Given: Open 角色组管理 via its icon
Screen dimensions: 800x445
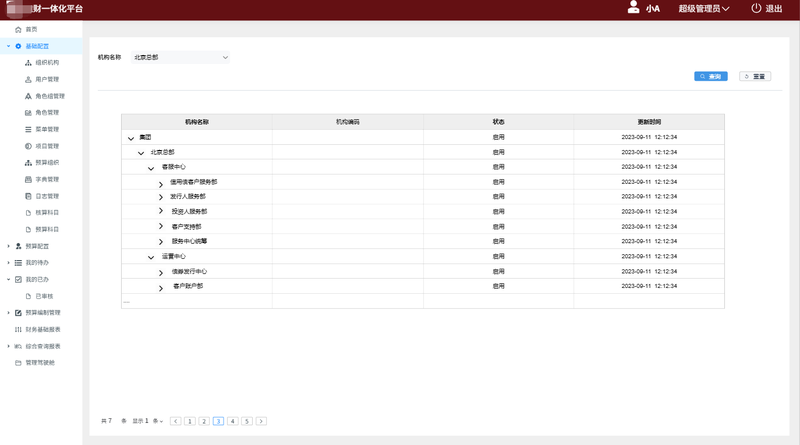Looking at the screenshot, I should 28,96.
